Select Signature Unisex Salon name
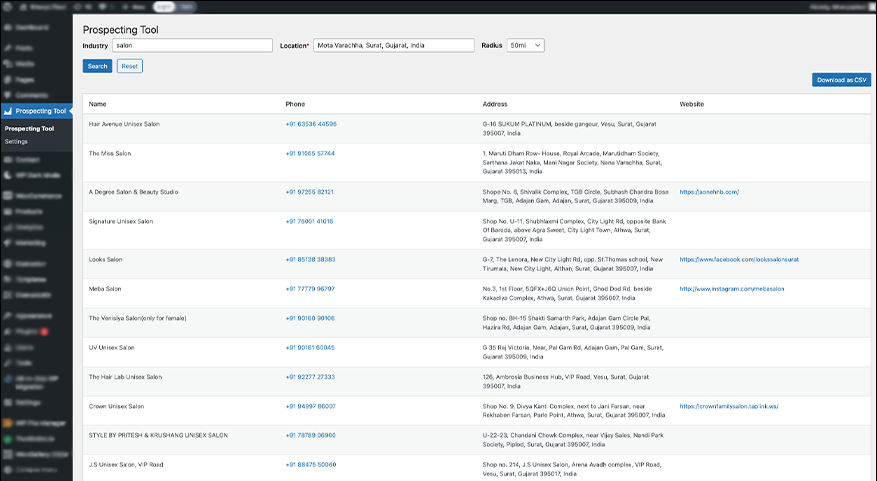 [x=121, y=221]
